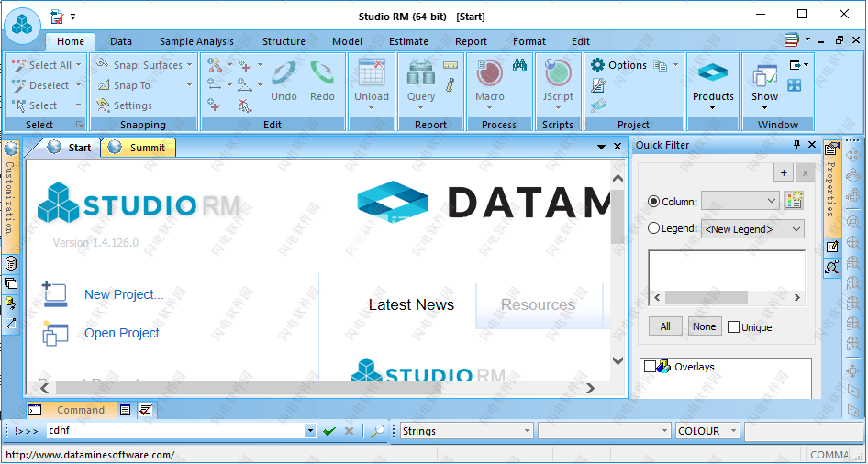Click the Redo icon
This screenshot has height=464, width=868.
[322, 72]
